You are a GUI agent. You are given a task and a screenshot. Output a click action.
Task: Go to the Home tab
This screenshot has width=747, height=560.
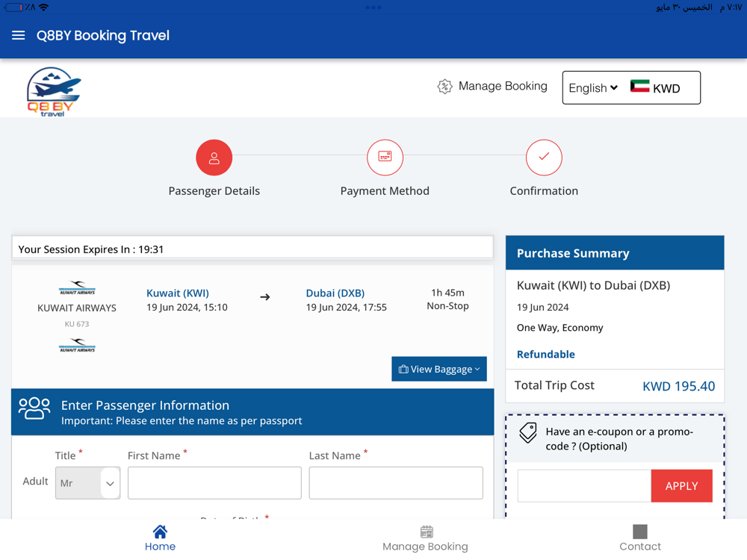pos(160,538)
